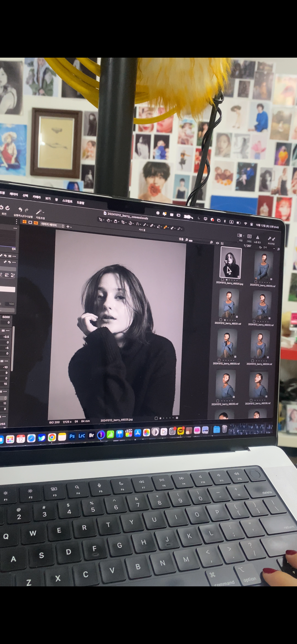Open the View (보기) menu

48,199
